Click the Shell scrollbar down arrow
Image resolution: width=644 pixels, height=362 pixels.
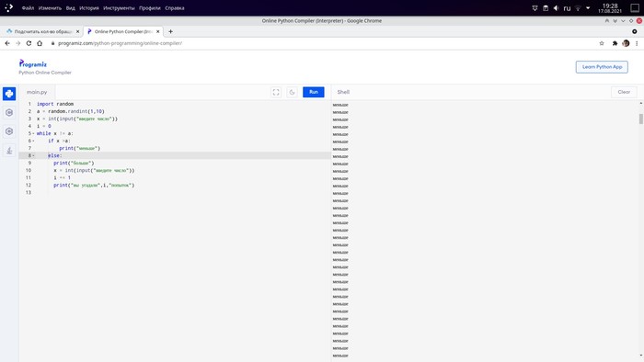(x=640, y=356)
